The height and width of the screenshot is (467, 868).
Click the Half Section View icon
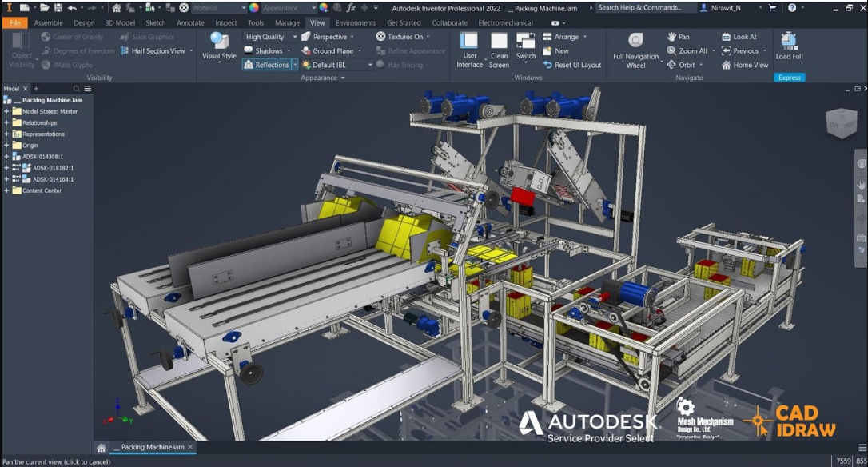pyautogui.click(x=125, y=50)
